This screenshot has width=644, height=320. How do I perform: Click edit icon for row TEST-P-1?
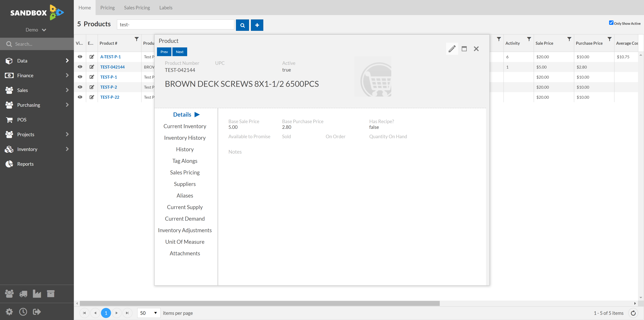click(x=92, y=77)
